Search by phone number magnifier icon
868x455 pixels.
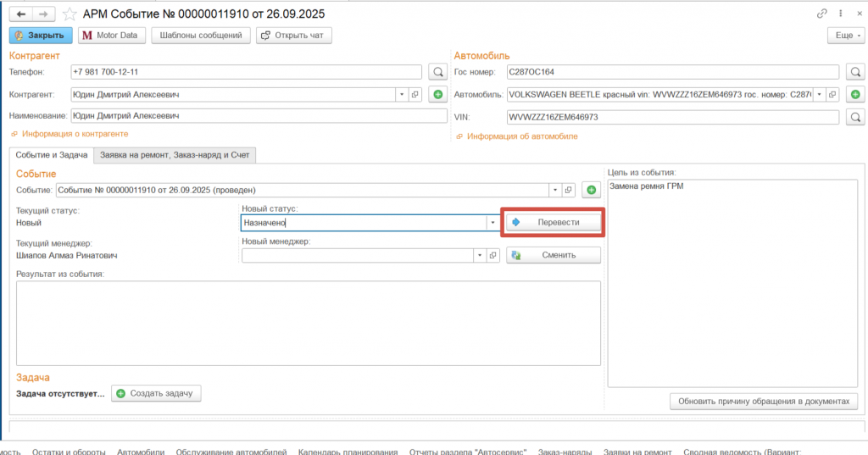(x=437, y=72)
